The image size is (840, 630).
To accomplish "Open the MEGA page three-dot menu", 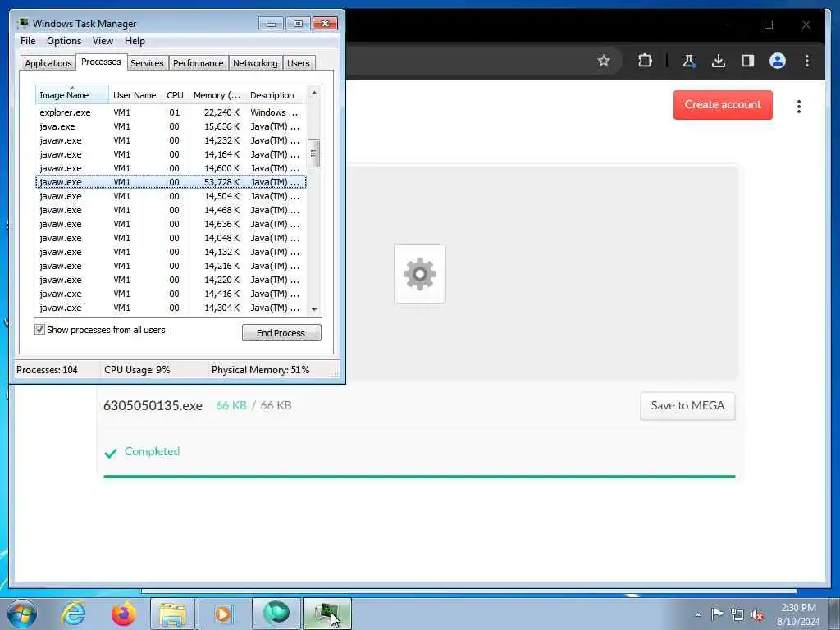I will pos(799,106).
